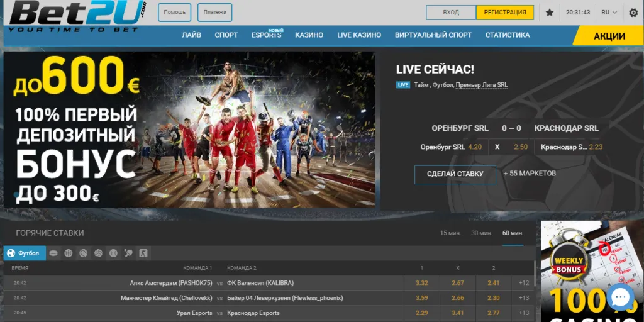Select the Футбол sport tab
The width and height of the screenshot is (644, 322).
point(25,253)
